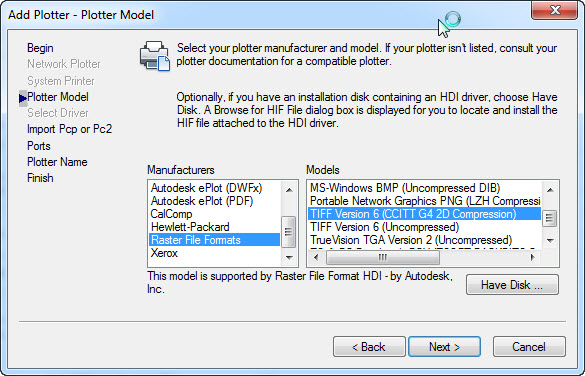
Task: Click the Next button
Action: coord(444,347)
